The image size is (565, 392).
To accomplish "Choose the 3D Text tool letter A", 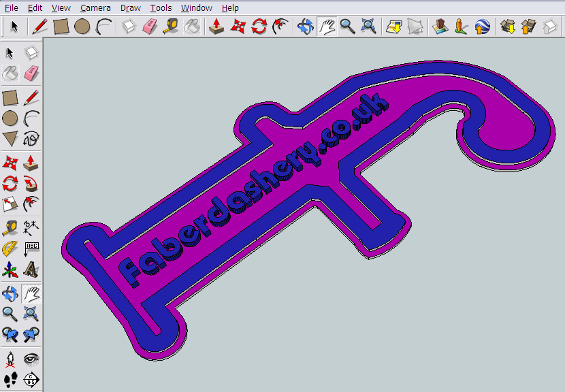I will click(31, 269).
